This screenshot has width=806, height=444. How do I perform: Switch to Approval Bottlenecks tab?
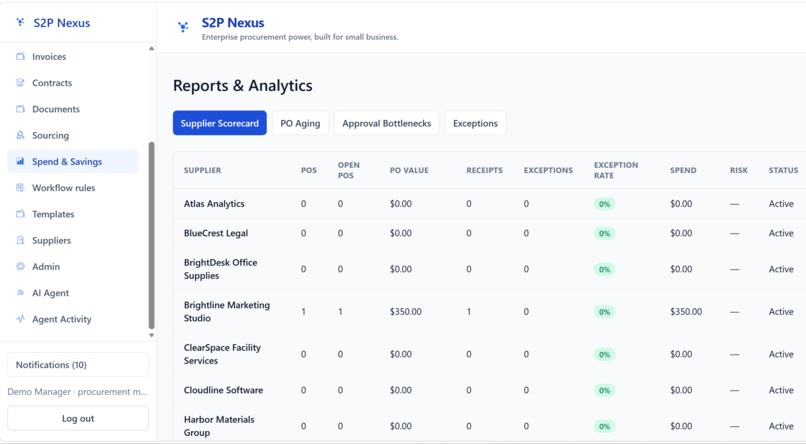(387, 123)
